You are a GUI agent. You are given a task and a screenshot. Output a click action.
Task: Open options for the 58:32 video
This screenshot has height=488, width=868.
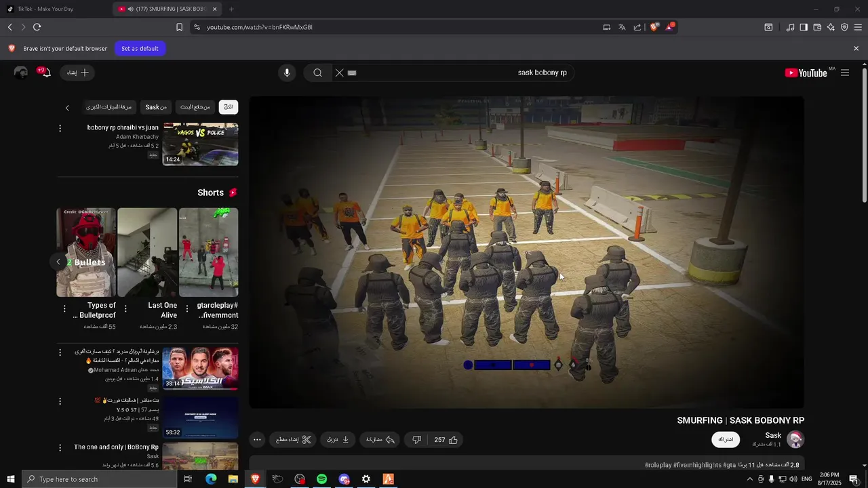(60, 401)
